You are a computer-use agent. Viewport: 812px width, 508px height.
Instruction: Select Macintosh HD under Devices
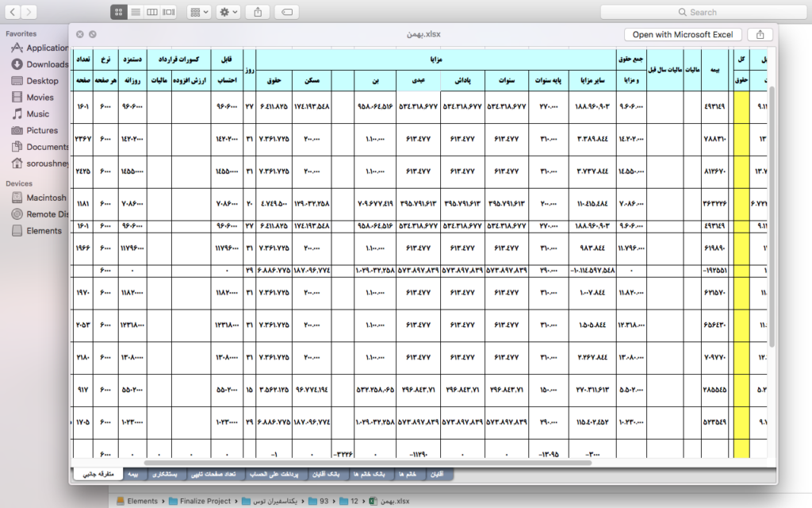[46, 198]
